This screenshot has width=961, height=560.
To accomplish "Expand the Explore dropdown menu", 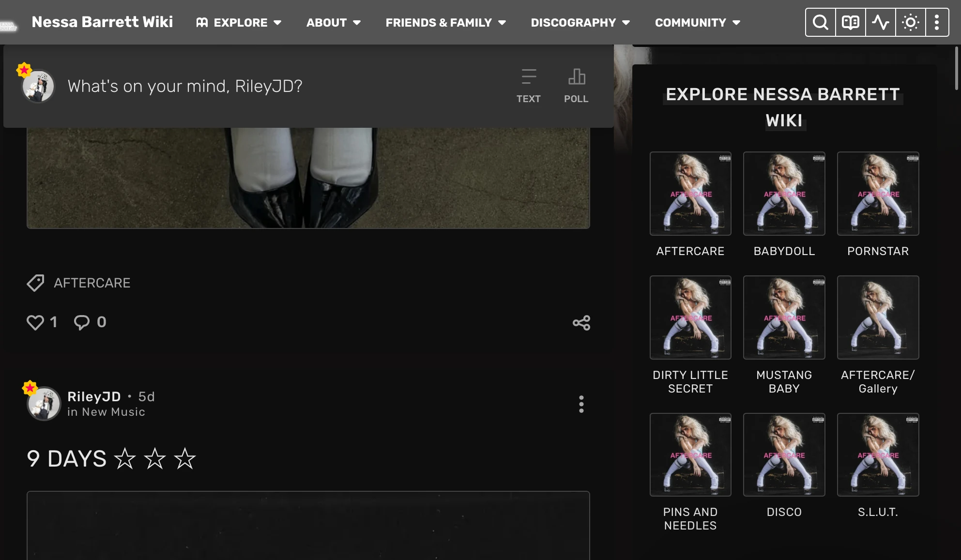I will [239, 23].
